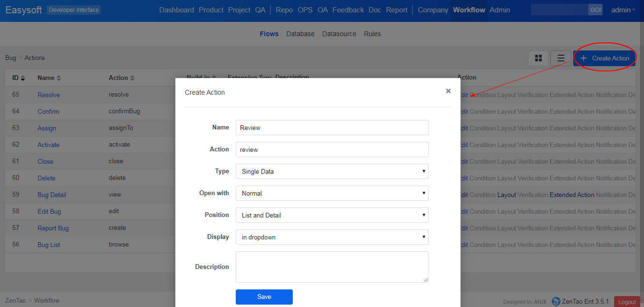Choose an option in Display dropdown
Viewport: 644px width, 307px height.
pos(332,237)
